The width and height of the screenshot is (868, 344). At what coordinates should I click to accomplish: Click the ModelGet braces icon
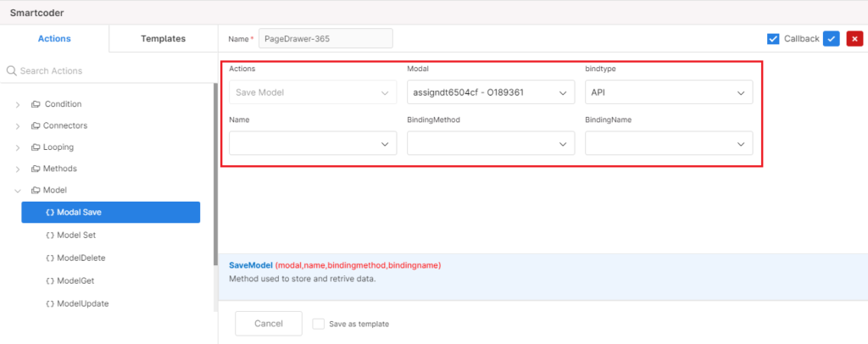50,281
